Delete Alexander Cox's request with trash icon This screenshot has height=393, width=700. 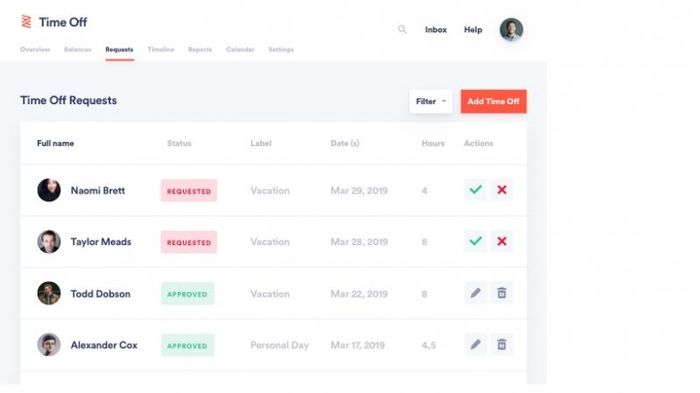point(502,344)
